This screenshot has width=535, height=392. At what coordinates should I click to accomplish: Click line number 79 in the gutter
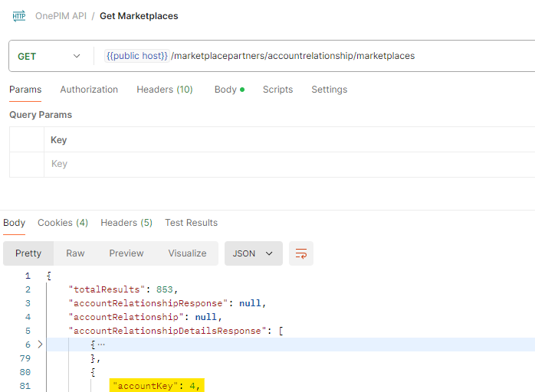[25, 358]
